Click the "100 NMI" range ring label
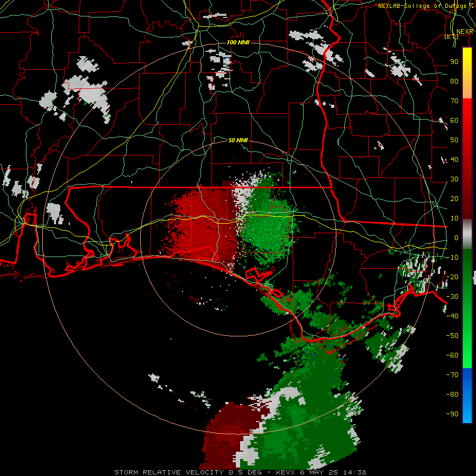This screenshot has height=476, width=476. coord(239,42)
